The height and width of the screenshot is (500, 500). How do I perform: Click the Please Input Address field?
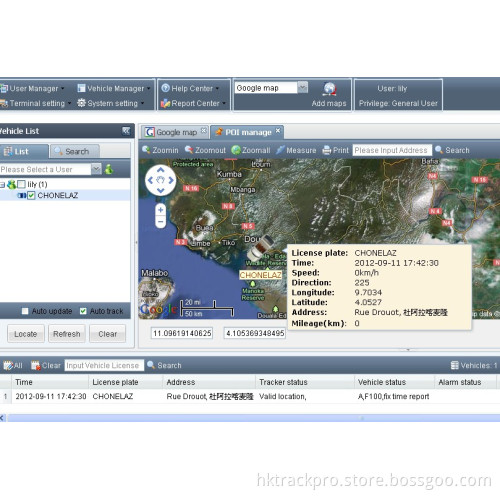(392, 150)
